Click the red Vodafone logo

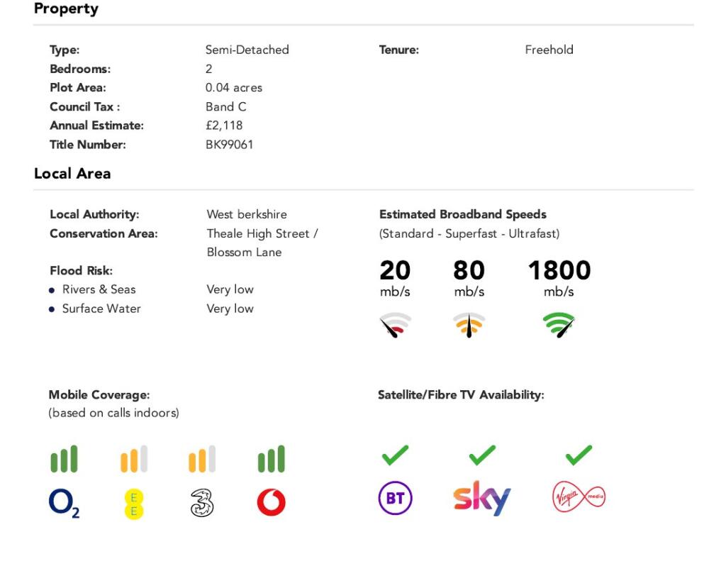271,504
